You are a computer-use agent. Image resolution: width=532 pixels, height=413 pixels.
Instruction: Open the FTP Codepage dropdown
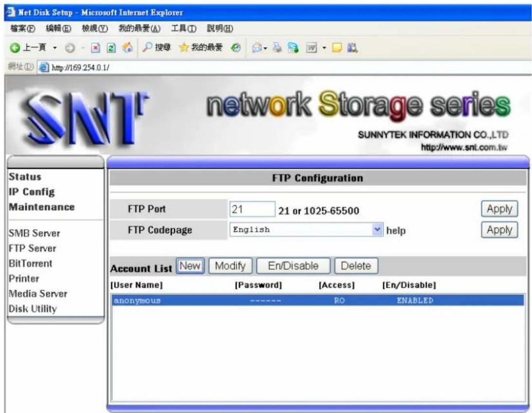(x=306, y=230)
